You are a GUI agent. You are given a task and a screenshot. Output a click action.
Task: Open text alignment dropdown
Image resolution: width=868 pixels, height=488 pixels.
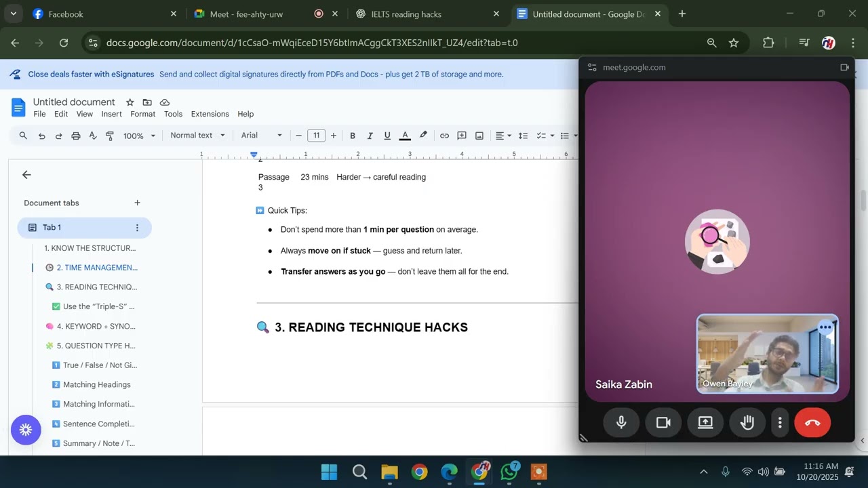(503, 136)
